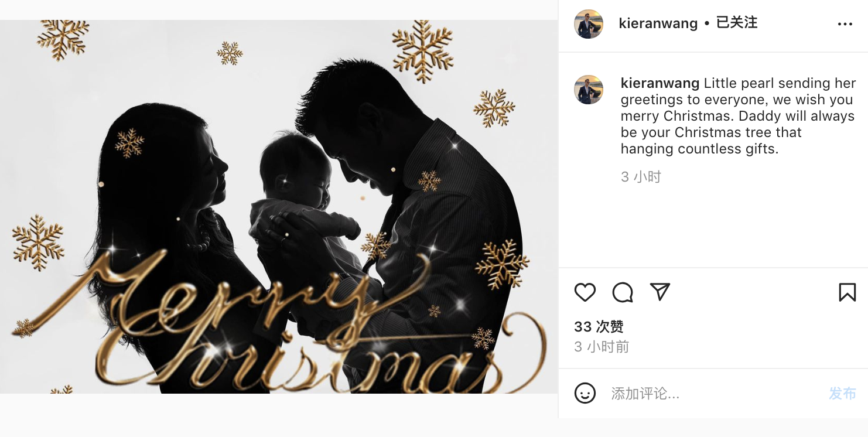This screenshot has width=868, height=437.
Task: Like the post with the heart icon
Action: click(x=585, y=292)
